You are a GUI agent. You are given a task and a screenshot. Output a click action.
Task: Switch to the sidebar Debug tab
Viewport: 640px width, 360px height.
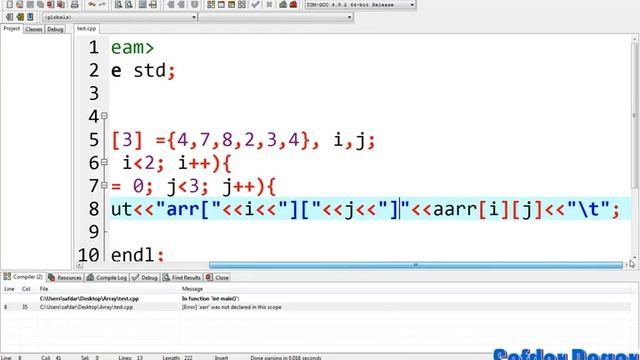point(55,29)
